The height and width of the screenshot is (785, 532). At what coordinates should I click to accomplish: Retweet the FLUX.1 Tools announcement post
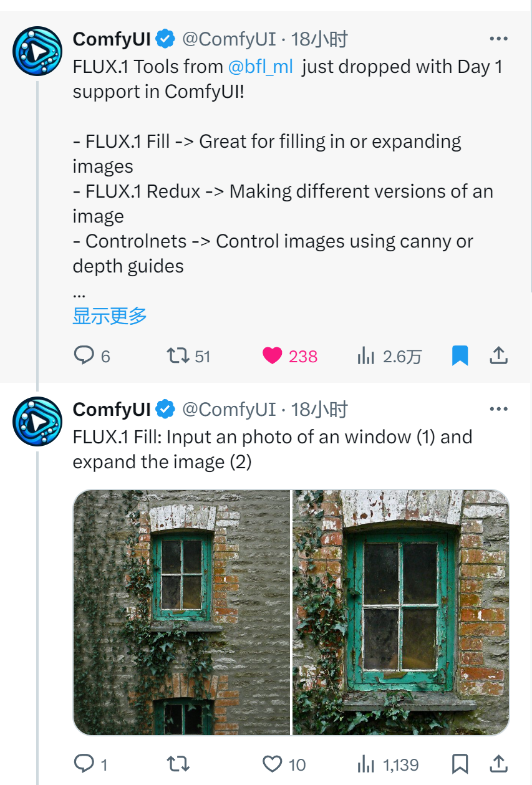178,355
